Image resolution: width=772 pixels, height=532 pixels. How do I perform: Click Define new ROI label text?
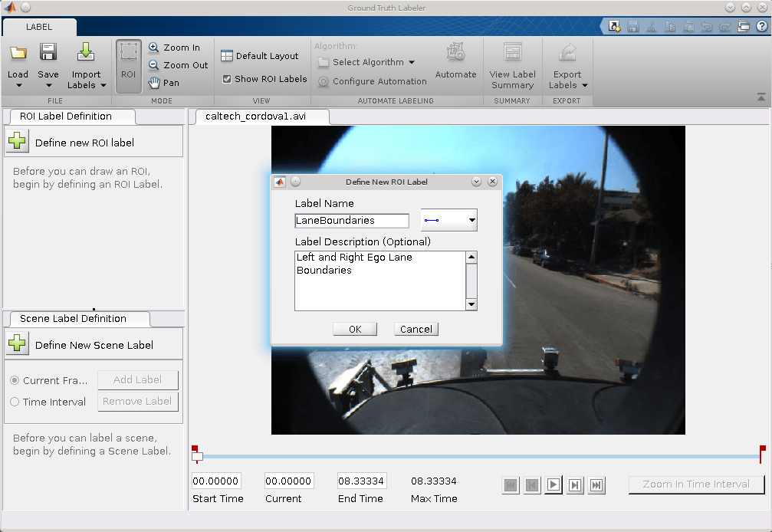click(84, 143)
